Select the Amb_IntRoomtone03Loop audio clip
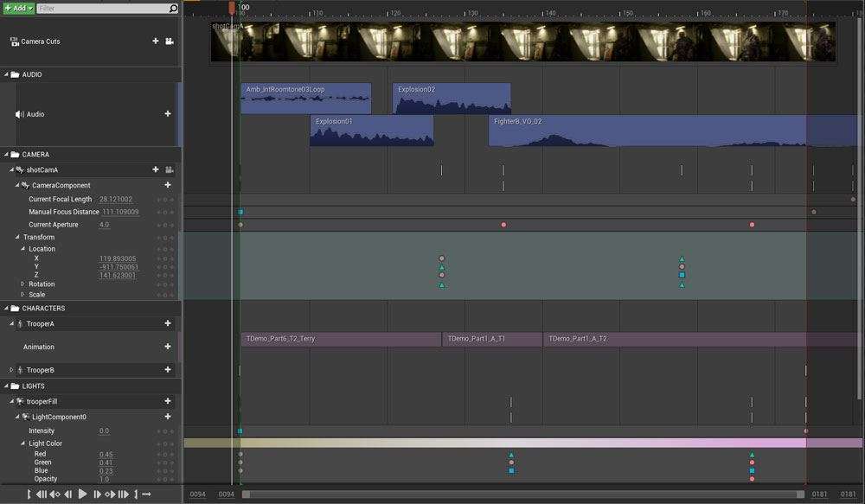This screenshot has width=865, height=504. point(305,99)
